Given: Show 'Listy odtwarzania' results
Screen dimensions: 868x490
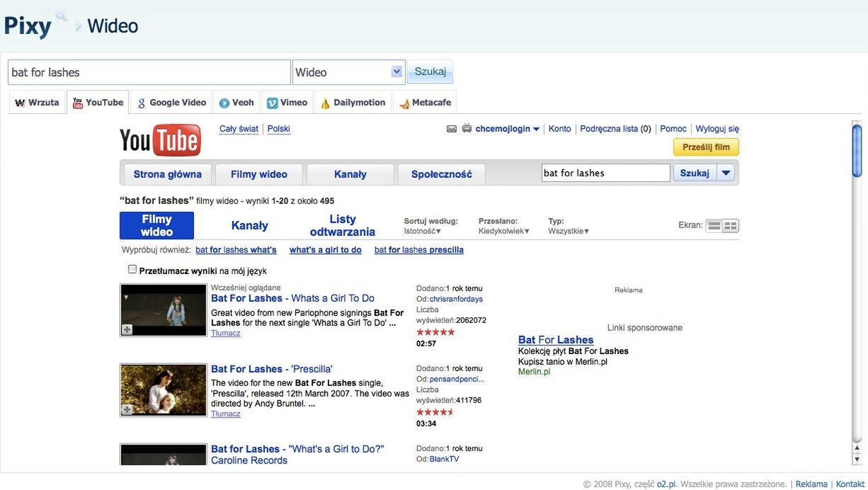Looking at the screenshot, I should (343, 225).
